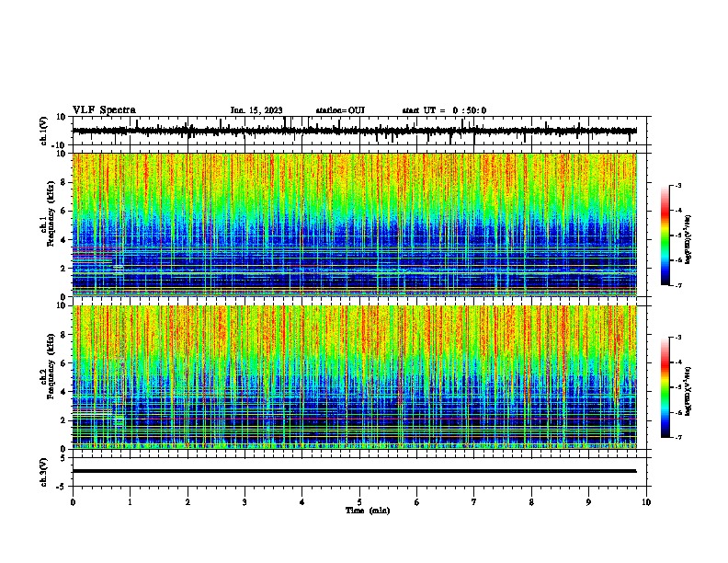
Task: Click the ch.2 spectrogram panel
Action: click(355, 377)
